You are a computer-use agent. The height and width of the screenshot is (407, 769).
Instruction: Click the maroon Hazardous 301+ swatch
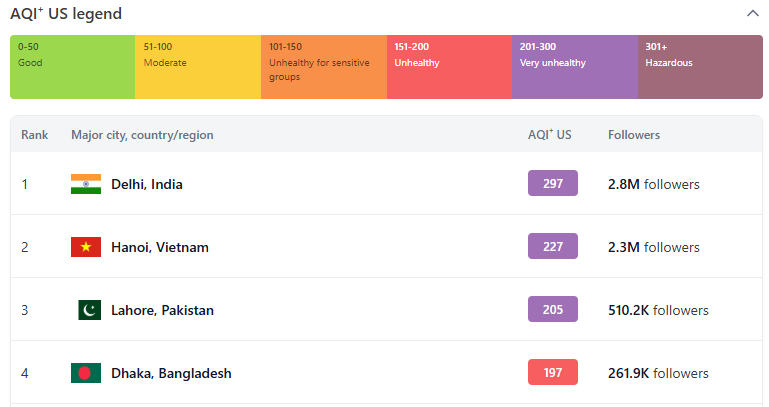point(700,67)
